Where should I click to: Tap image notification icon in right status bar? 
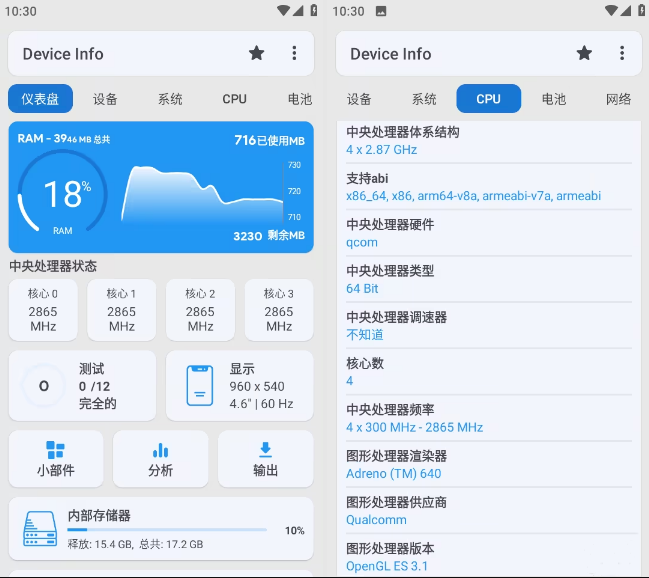pyautogui.click(x=381, y=11)
